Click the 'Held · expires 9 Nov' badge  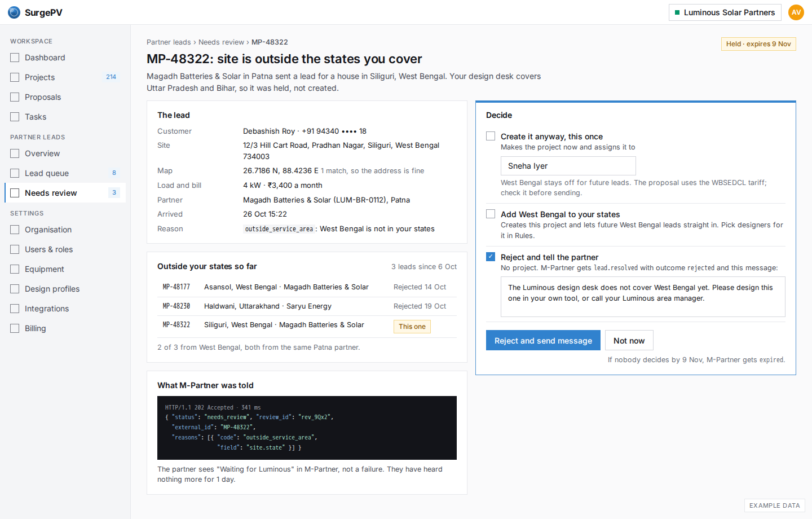(758, 44)
